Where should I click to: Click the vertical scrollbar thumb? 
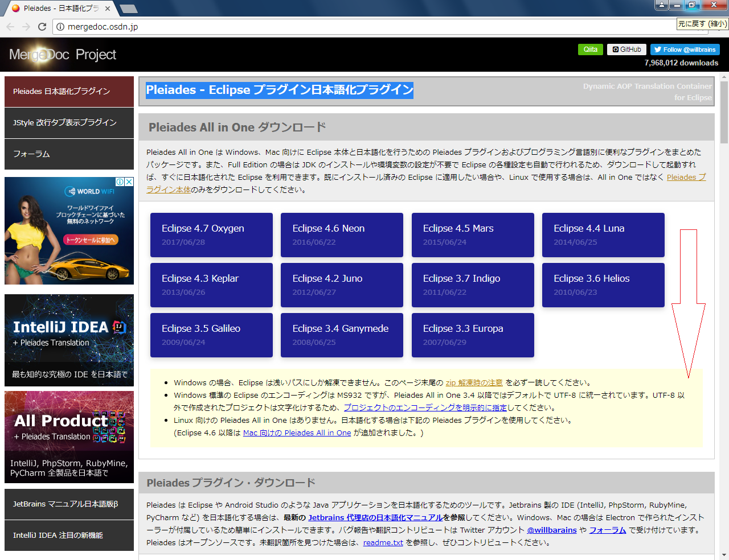click(724, 112)
